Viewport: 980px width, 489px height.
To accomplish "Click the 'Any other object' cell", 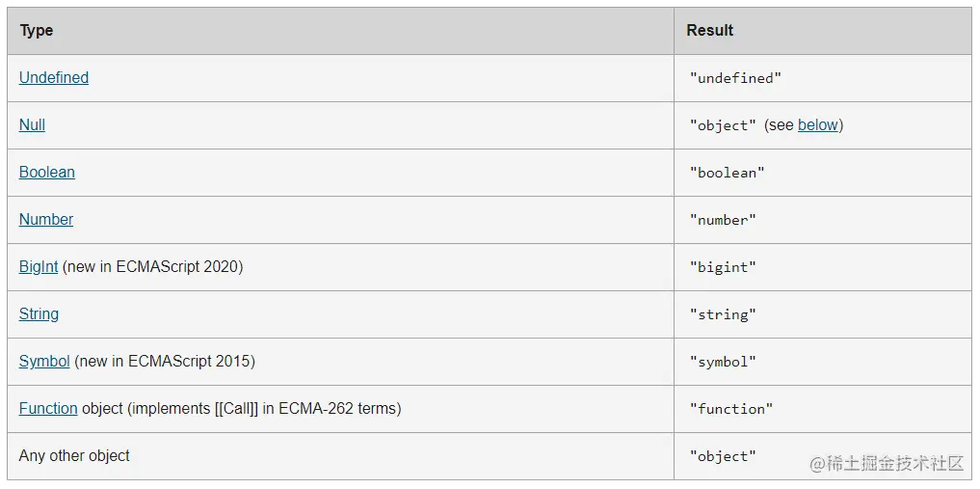I will coord(340,456).
